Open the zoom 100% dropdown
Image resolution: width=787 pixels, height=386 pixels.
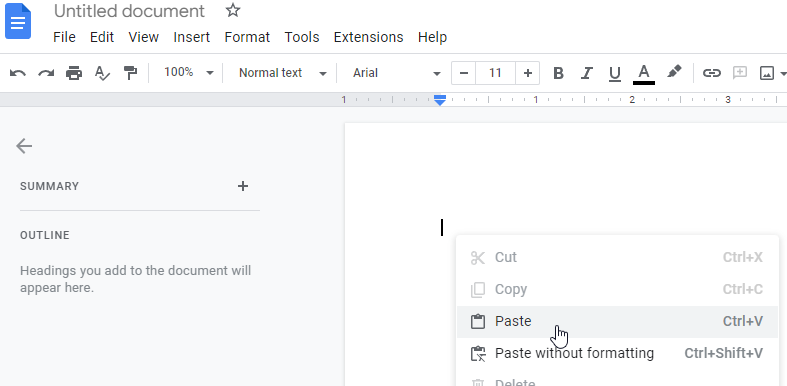[x=188, y=73]
